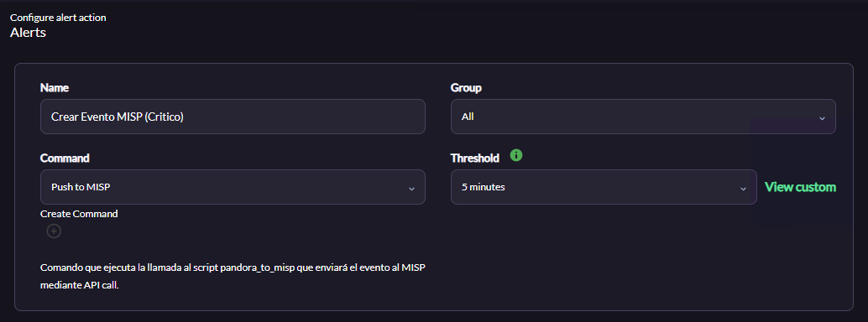Screen dimensions: 868x322
Task: Select the Alerts page heading
Action: coord(28,32)
